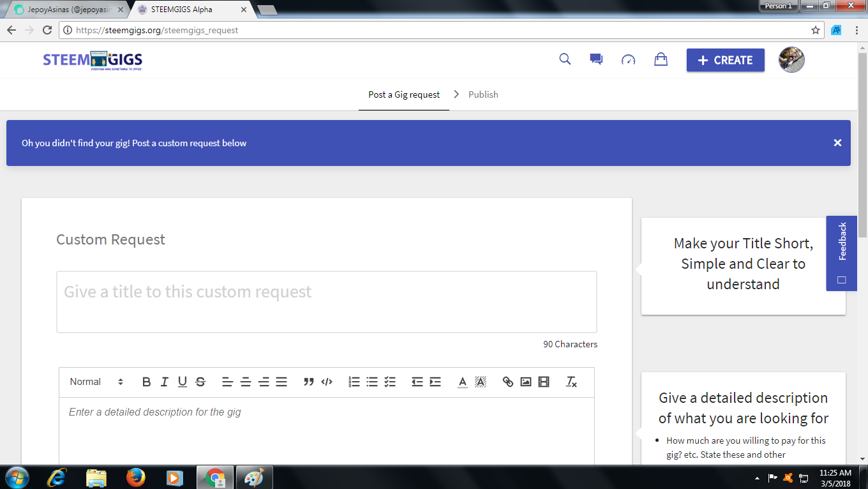
Task: Insert a hyperlink in editor
Action: 508,382
